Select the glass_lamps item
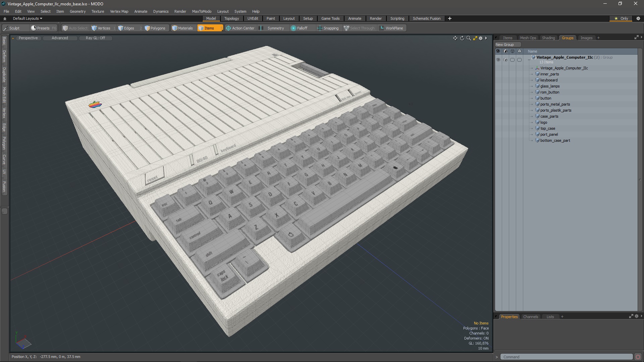 [x=550, y=86]
